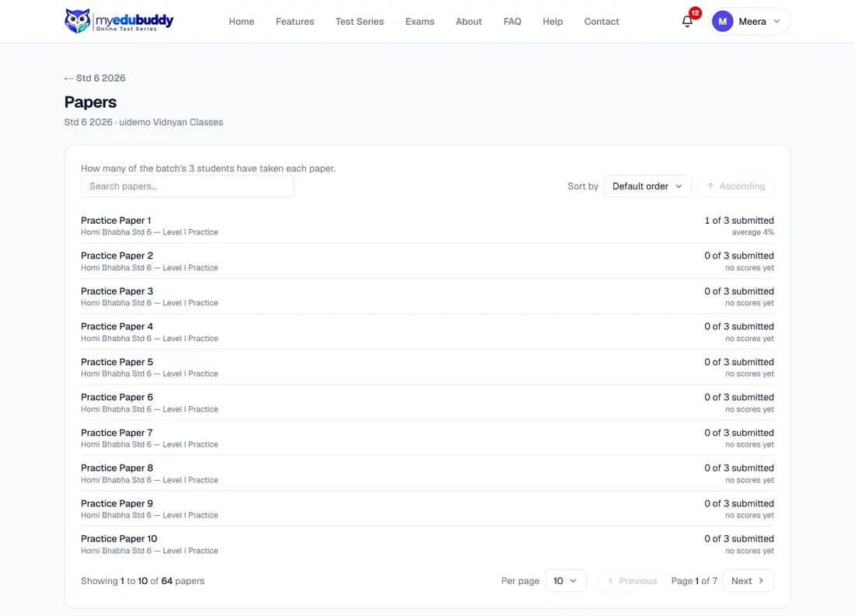The width and height of the screenshot is (855, 616).
Task: Click "0 of 3 submitted" for Practice Paper 2
Action: [x=739, y=256]
